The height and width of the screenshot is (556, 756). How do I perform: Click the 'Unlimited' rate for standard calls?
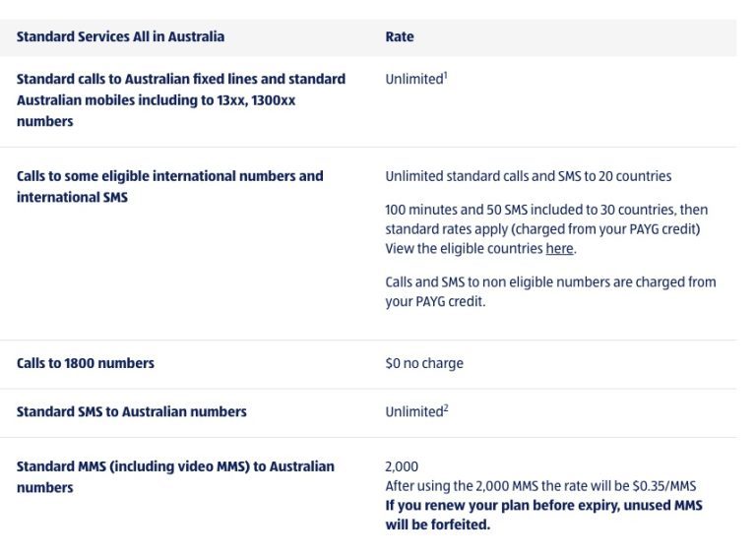click(413, 79)
